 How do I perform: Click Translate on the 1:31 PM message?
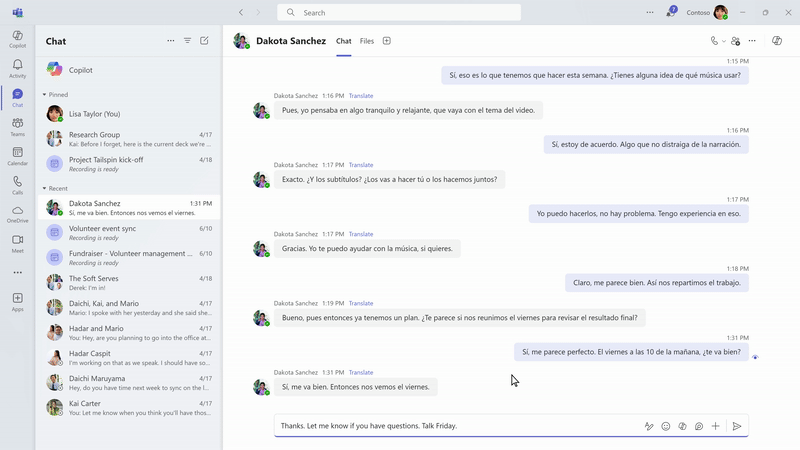coord(361,372)
